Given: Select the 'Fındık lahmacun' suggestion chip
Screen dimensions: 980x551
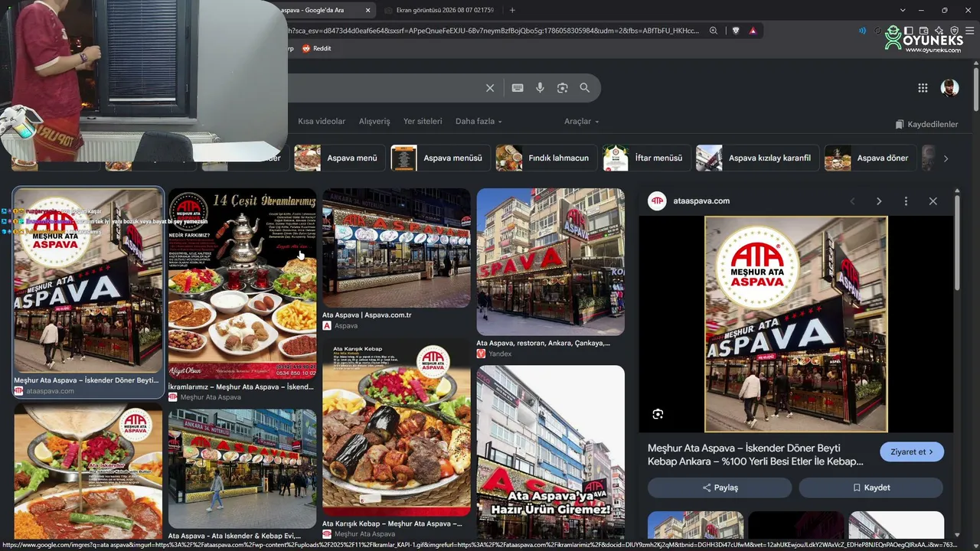Looking at the screenshot, I should pyautogui.click(x=546, y=158).
